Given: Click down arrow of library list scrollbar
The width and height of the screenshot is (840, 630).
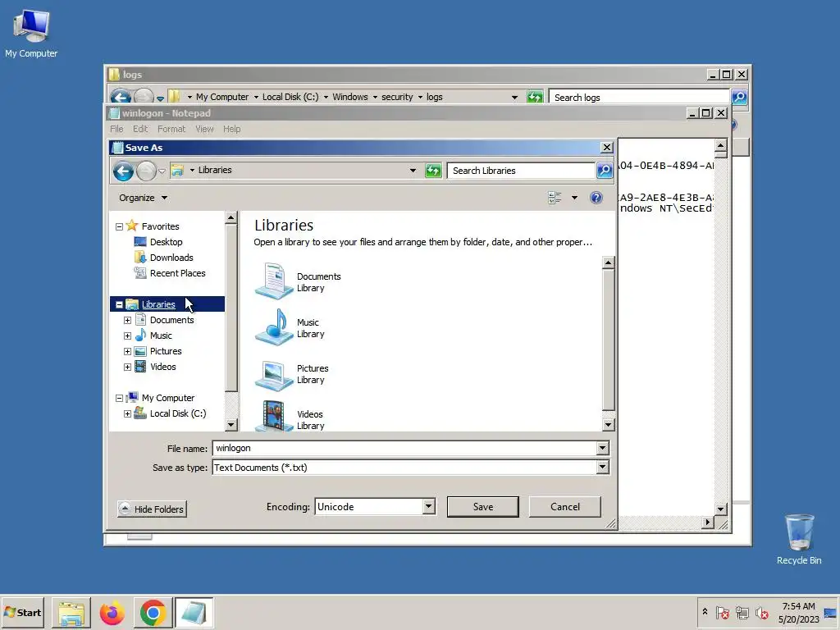Looking at the screenshot, I should [608, 425].
